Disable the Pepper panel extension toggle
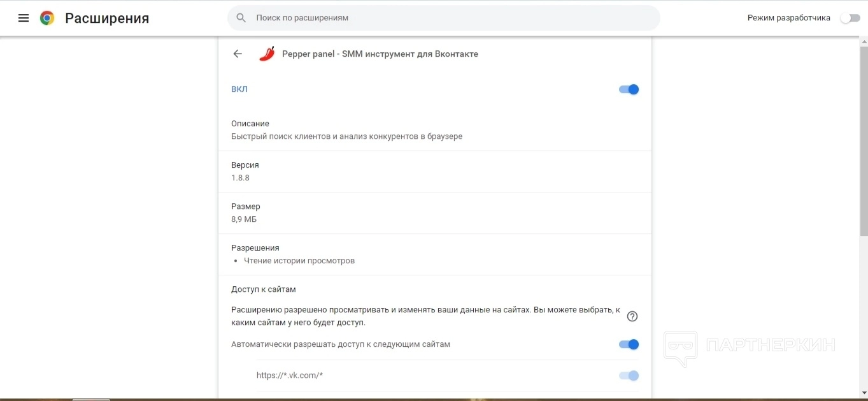This screenshot has height=401, width=868. pyautogui.click(x=629, y=89)
